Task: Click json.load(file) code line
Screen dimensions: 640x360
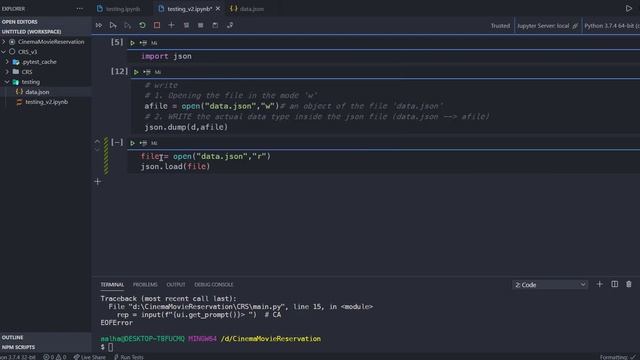Action: (x=176, y=167)
